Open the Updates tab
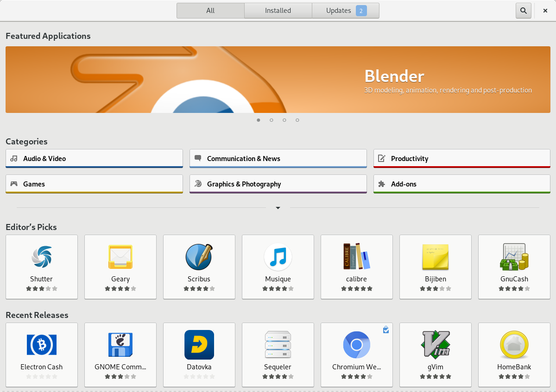This screenshot has width=556, height=392. [x=346, y=11]
